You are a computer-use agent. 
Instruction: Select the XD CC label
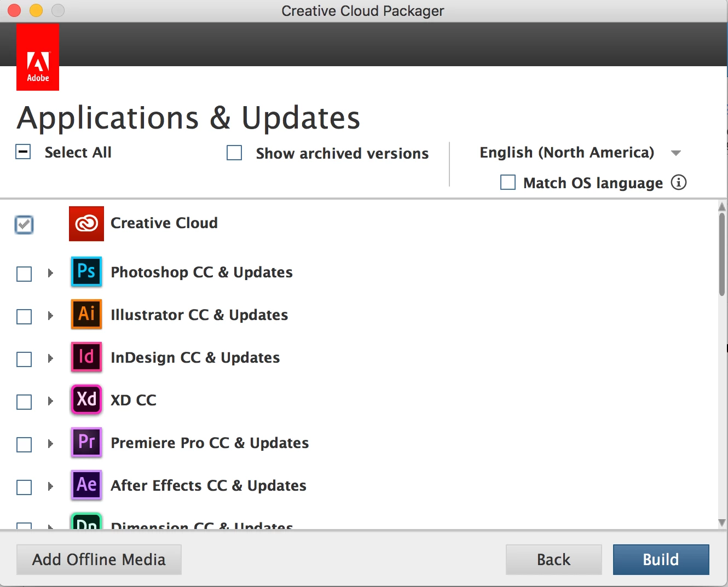[134, 400]
